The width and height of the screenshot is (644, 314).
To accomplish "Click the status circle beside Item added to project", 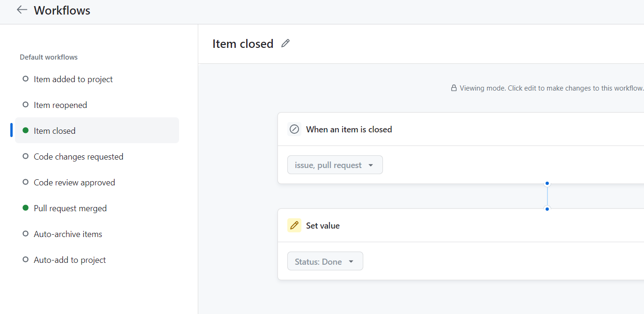I will click(26, 79).
